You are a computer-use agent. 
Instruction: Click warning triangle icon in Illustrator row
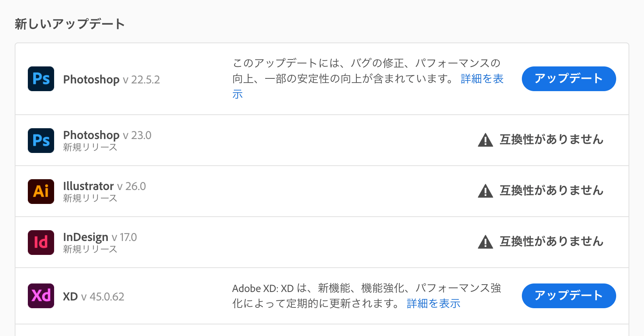point(485,191)
